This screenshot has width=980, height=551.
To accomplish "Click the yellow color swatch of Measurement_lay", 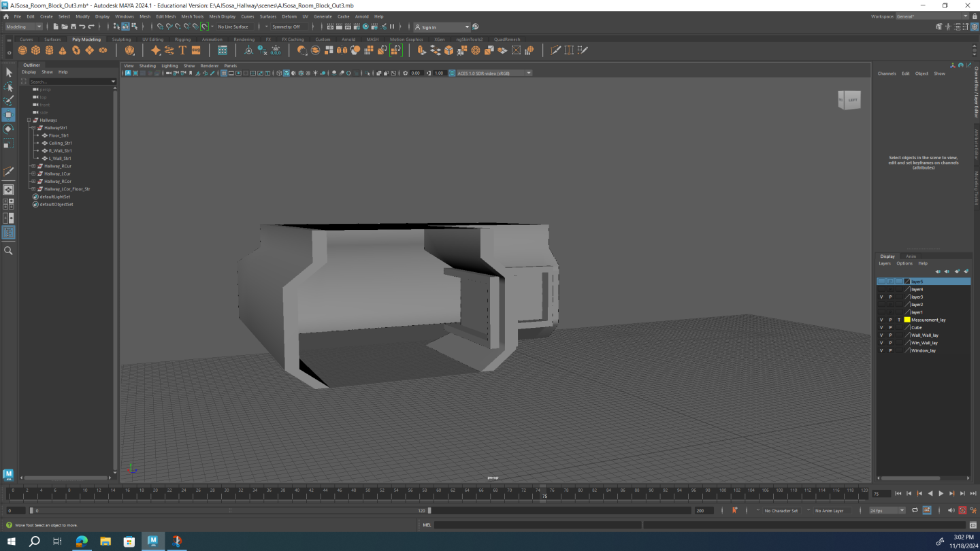I will click(x=907, y=320).
